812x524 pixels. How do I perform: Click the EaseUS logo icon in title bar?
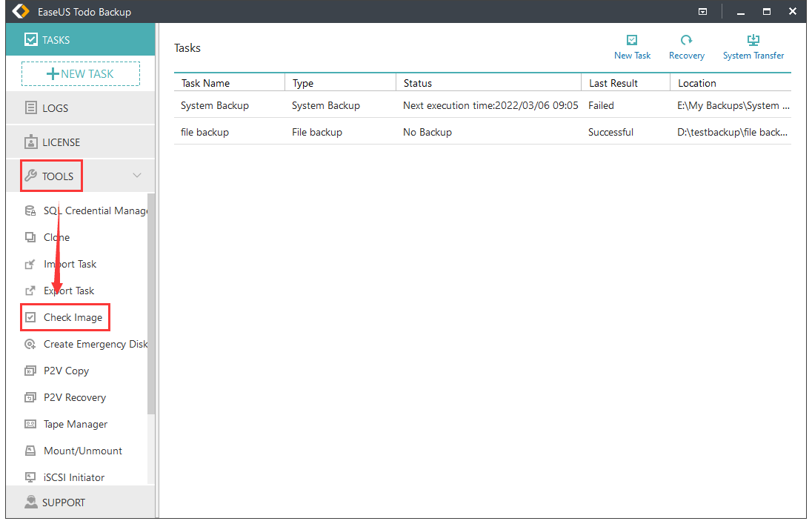pos(20,11)
